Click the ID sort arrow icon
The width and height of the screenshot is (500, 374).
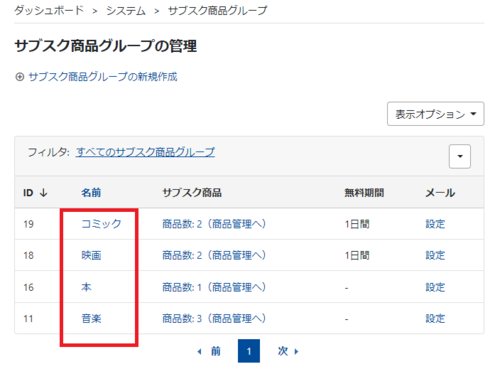pos(44,193)
